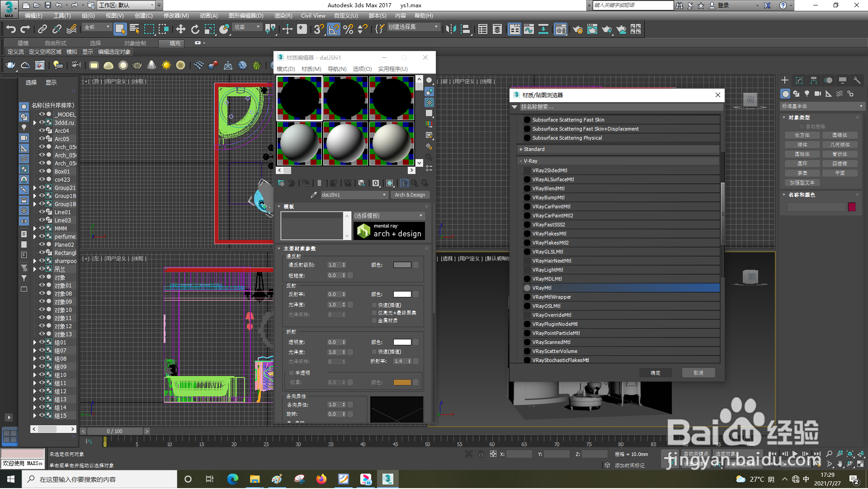Click 取消 in material browser
This screenshot has height=489, width=868.
698,373
